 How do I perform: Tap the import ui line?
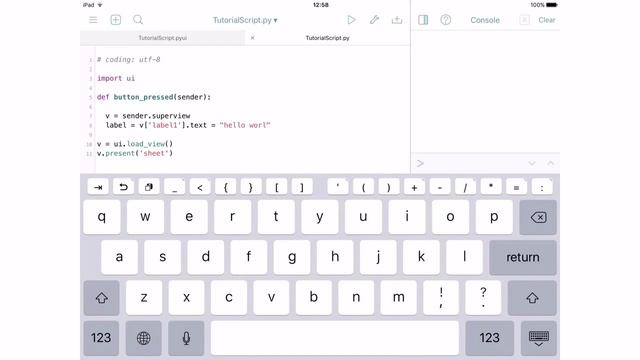pos(116,78)
